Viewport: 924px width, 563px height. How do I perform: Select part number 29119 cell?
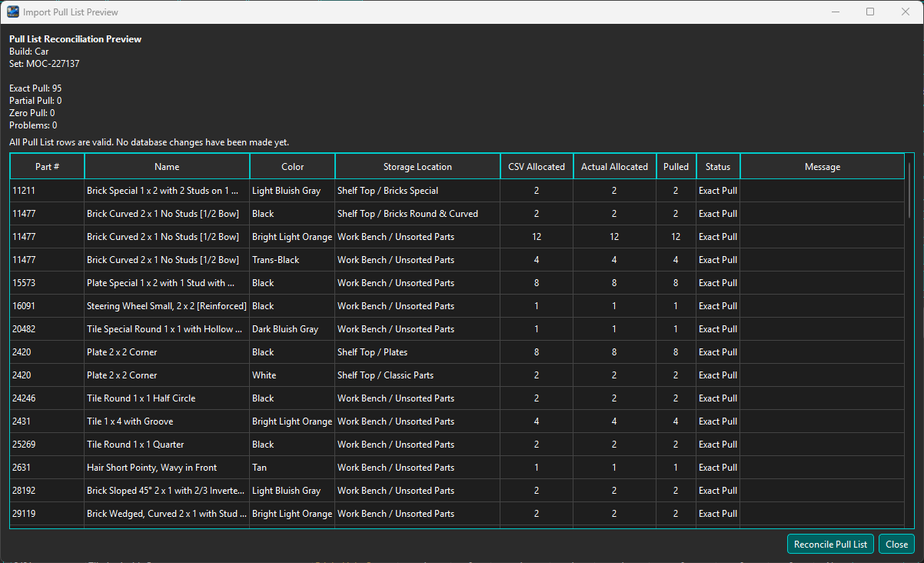[48, 514]
